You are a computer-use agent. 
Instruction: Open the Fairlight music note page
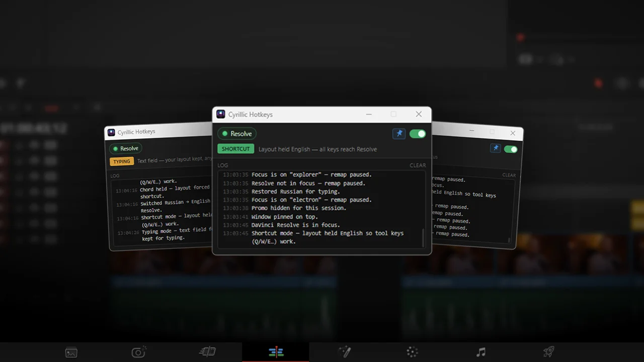(481, 352)
